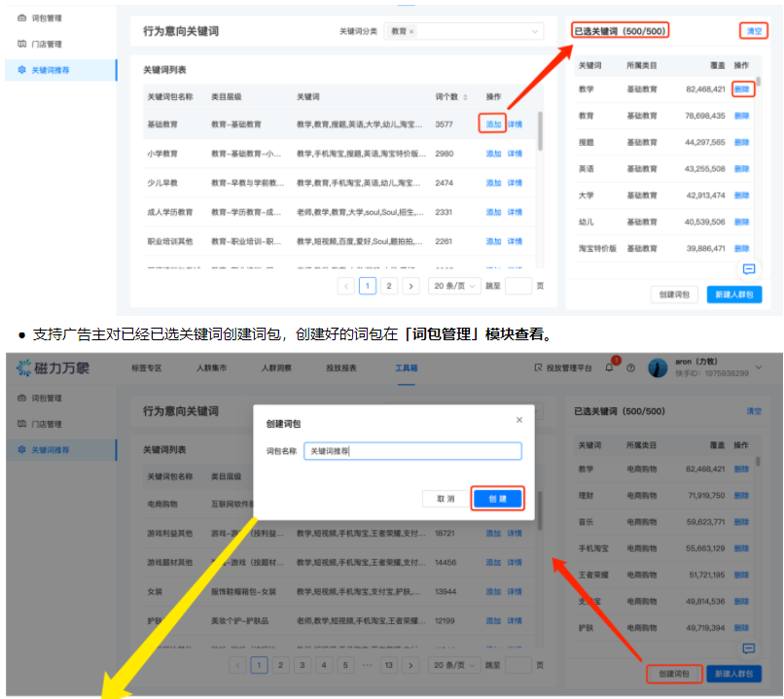Open the 关键词分类 dropdown
784x699 pixels.
coord(534,30)
